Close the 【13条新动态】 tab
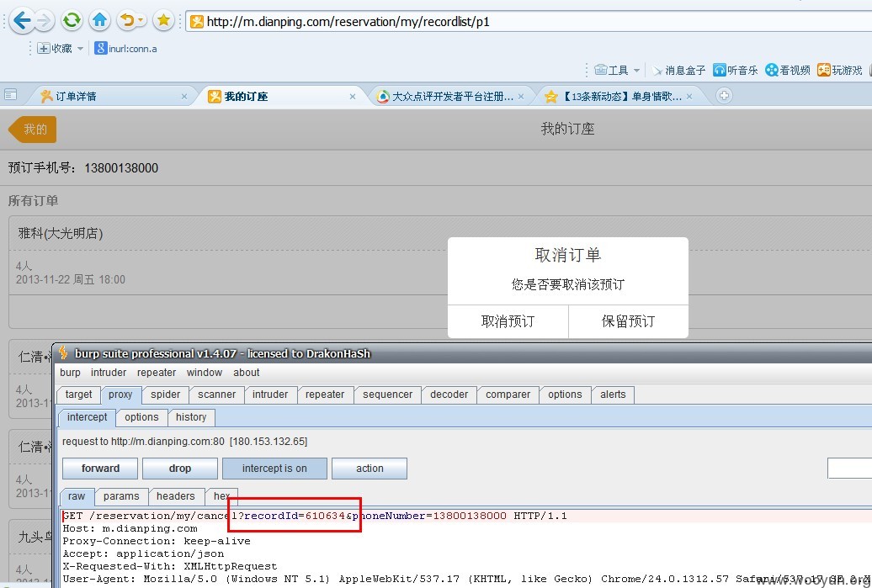 [689, 97]
